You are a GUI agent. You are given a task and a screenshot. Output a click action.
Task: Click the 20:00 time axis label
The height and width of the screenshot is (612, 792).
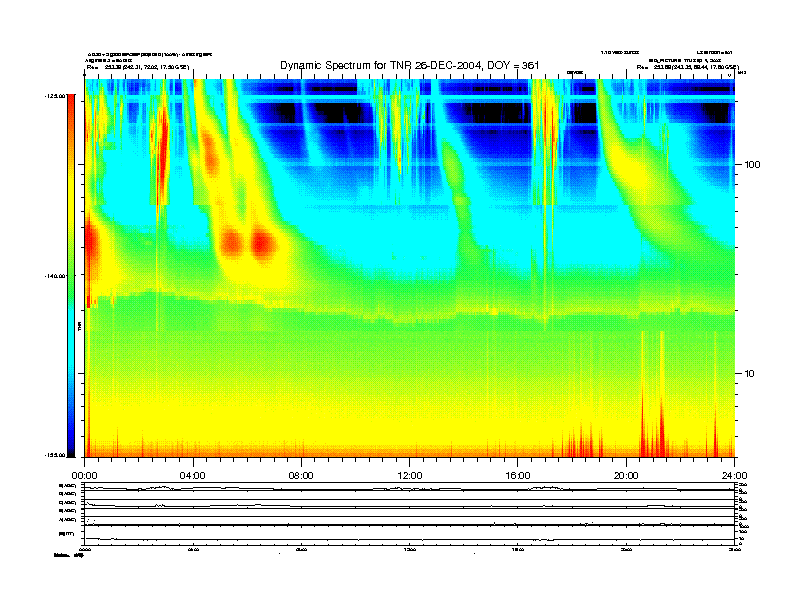pyautogui.click(x=626, y=476)
